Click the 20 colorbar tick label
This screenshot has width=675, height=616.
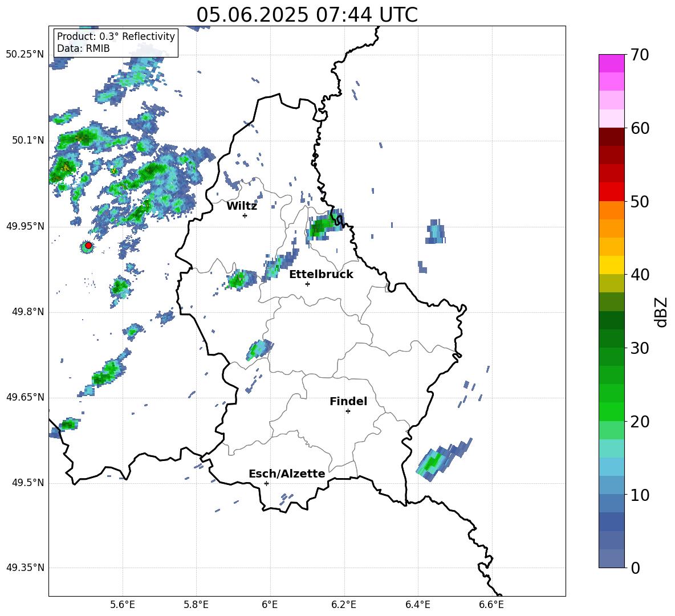pos(640,422)
